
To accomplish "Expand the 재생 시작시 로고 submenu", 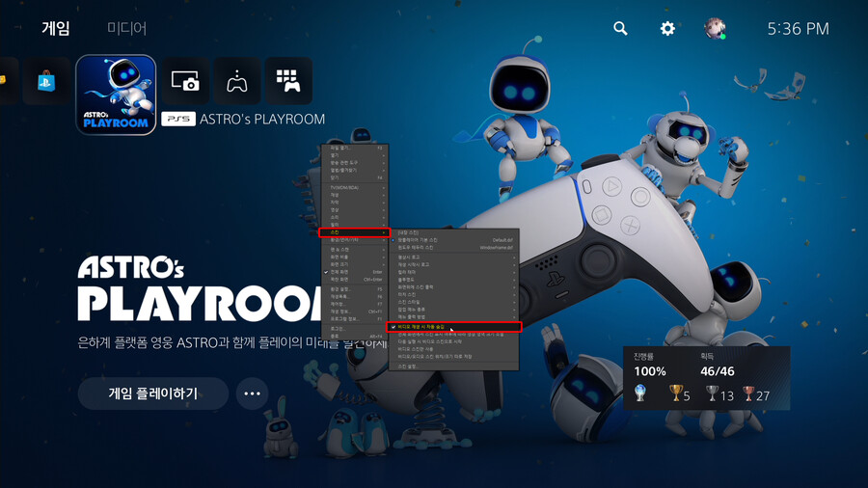I will [x=453, y=264].
